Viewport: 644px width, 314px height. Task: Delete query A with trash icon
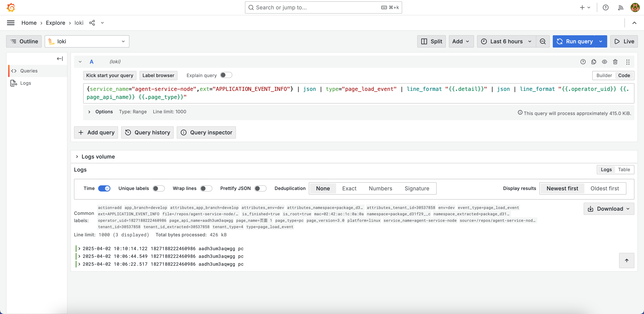(615, 62)
